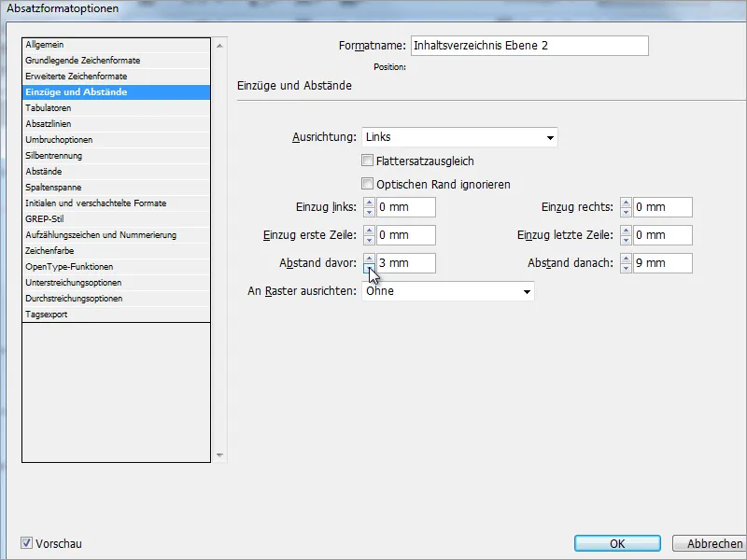The image size is (747, 560).
Task: Increase Abstand davor with up arrow
Action: point(369,259)
